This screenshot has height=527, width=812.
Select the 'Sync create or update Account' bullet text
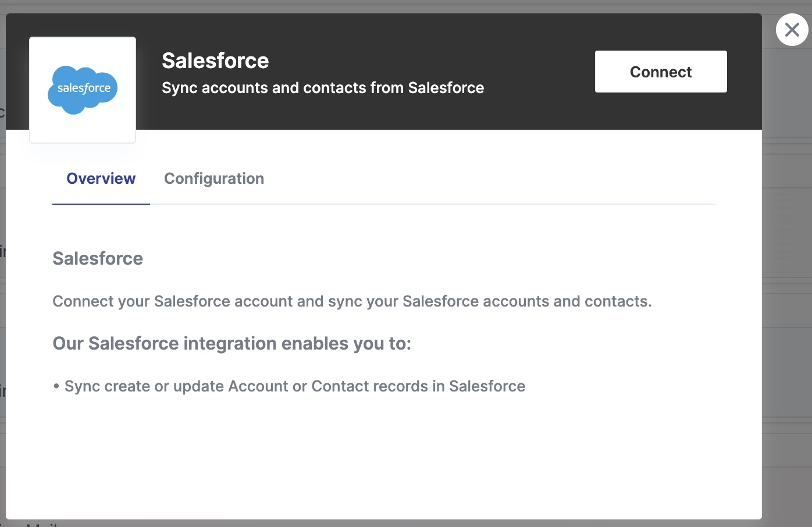click(294, 386)
